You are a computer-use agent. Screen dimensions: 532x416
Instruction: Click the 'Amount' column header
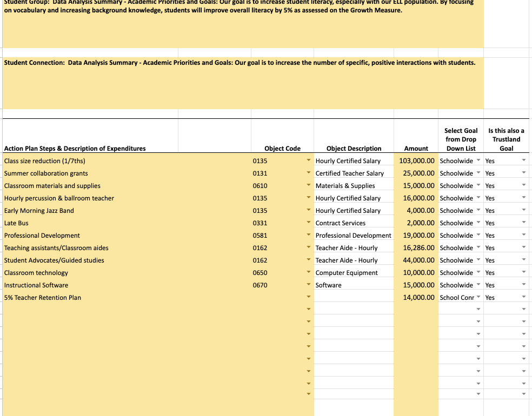tap(416, 149)
